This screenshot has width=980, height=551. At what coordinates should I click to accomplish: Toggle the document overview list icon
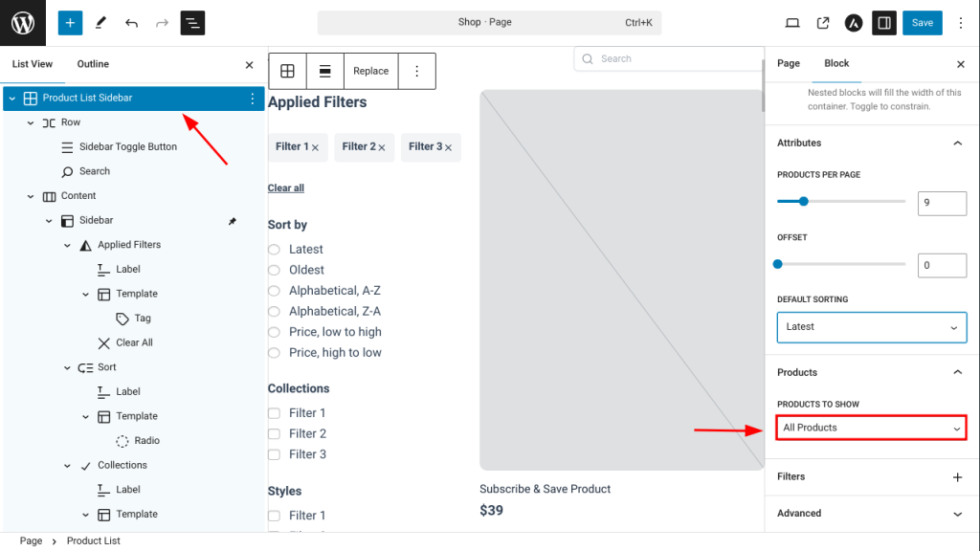pyautogui.click(x=192, y=23)
